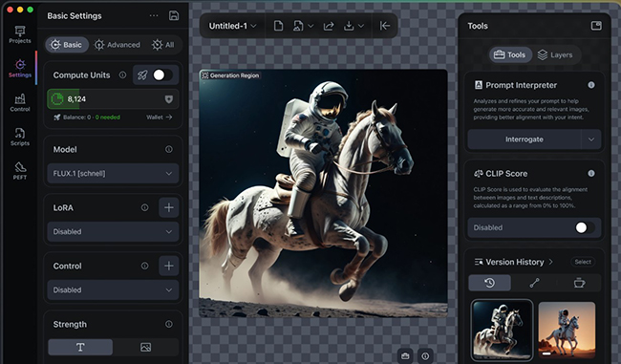Switch to the Tools tab
Screen dimensions: 621x364
[510, 54]
